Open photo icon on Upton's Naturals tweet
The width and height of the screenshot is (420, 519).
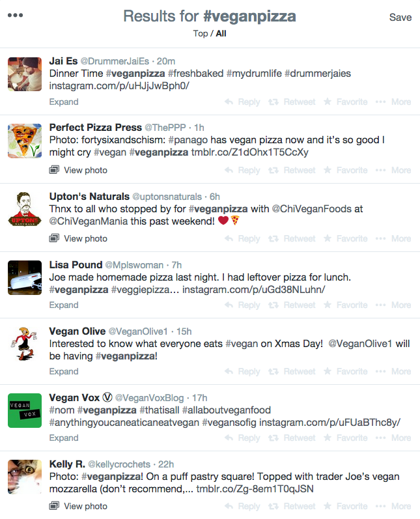(x=54, y=238)
